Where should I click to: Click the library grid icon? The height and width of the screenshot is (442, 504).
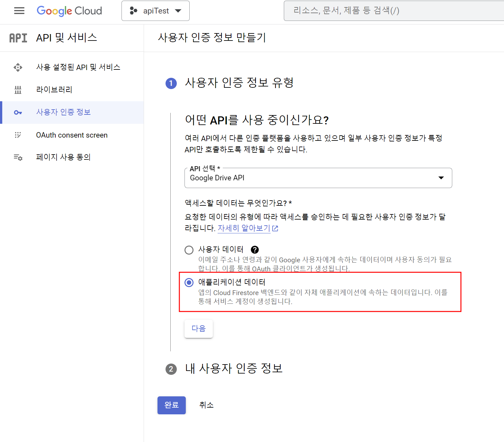[x=18, y=90]
